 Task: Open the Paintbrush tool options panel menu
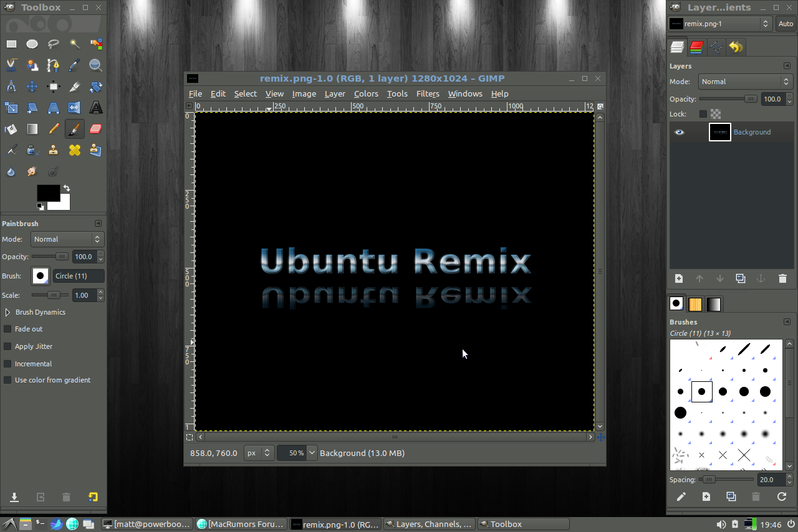coord(98,223)
